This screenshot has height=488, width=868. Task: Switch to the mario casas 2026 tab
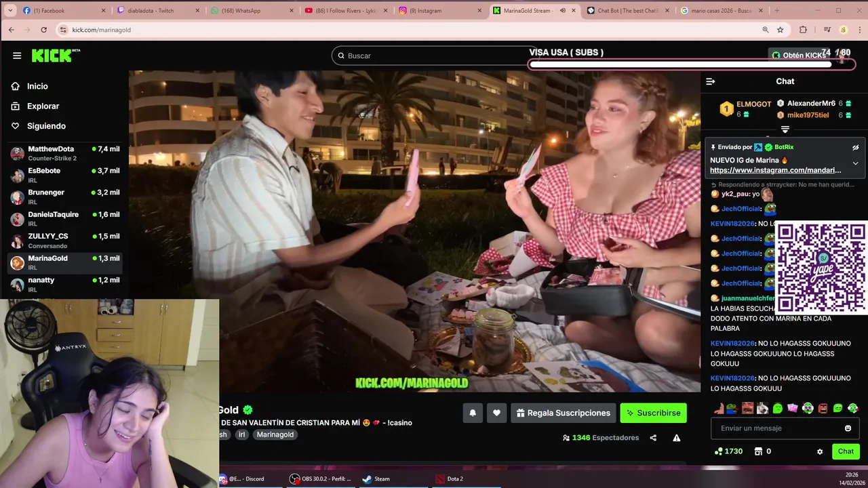pos(721,11)
